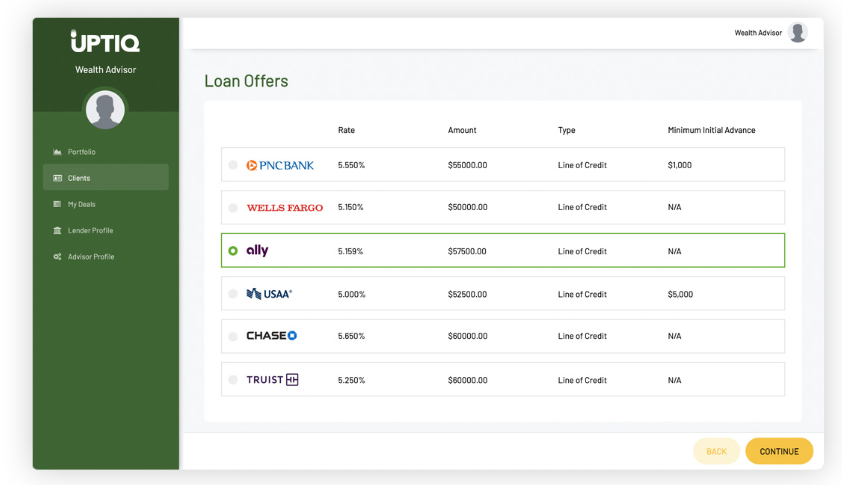Click the Loan Offers heading
The width and height of the screenshot is (842, 485).
[x=246, y=81]
